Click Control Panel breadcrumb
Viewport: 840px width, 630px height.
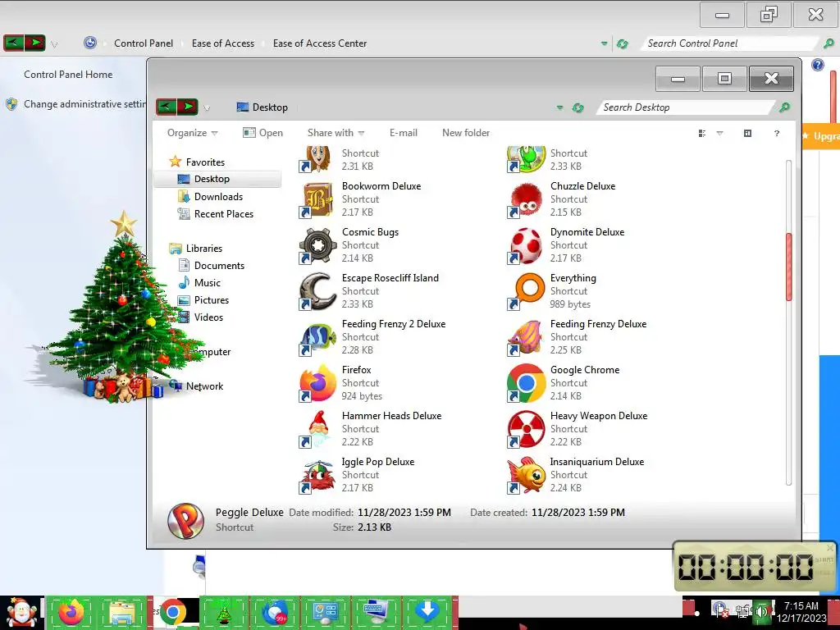click(144, 43)
